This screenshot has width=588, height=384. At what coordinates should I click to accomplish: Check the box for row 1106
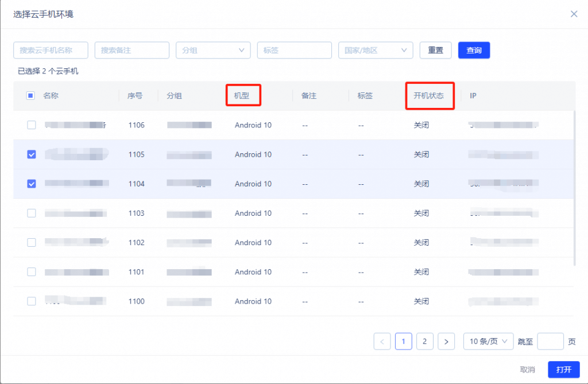(x=32, y=125)
